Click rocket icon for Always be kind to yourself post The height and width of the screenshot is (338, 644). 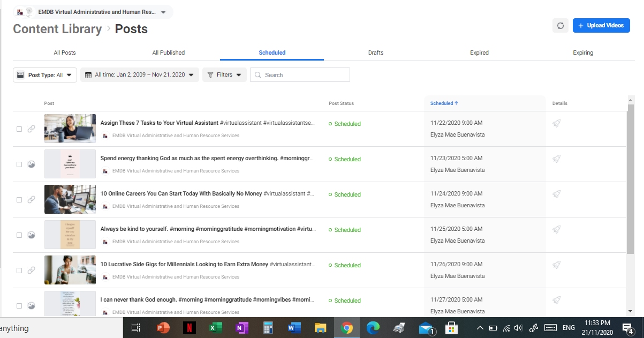point(557,230)
